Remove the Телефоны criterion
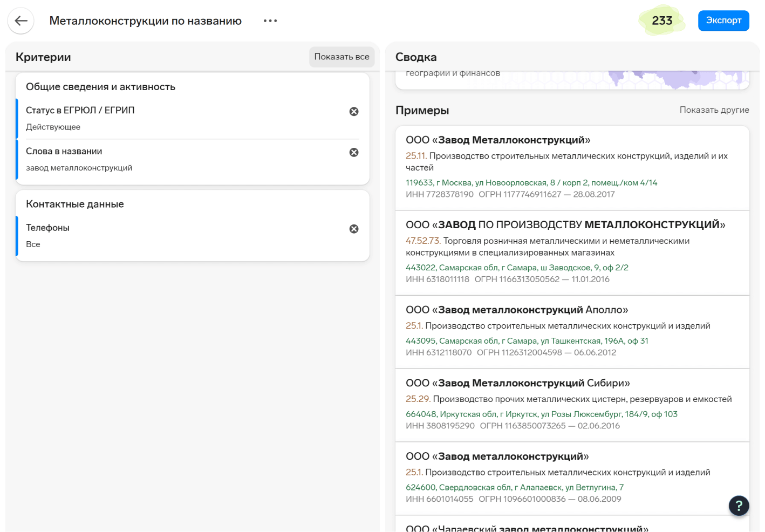Viewport: 765px width, 532px height. (354, 229)
